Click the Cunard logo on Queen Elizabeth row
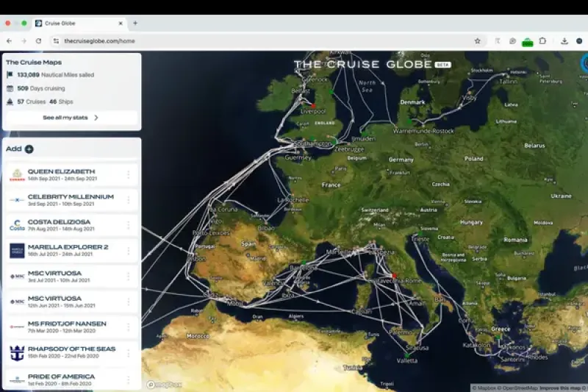Viewport: 588px width, 392px height. point(17,175)
